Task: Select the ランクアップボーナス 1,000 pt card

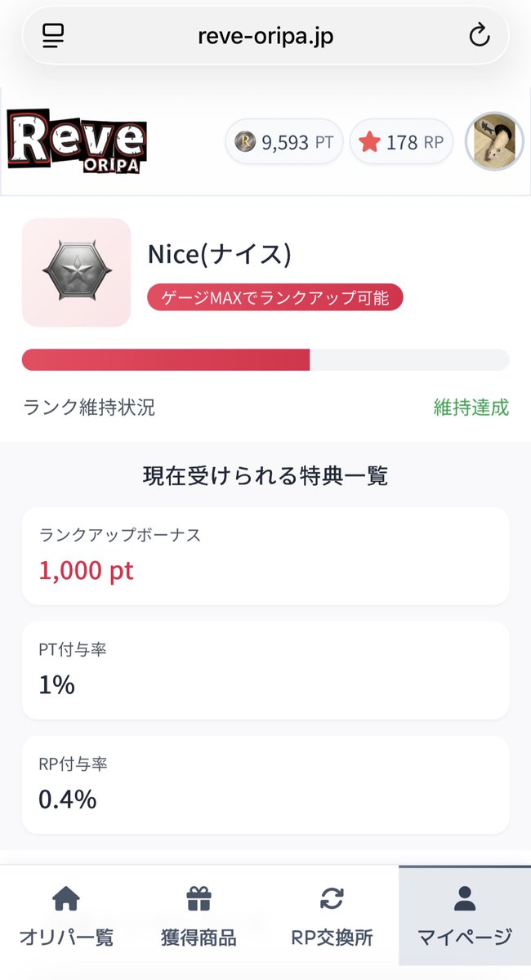Action: (265, 556)
